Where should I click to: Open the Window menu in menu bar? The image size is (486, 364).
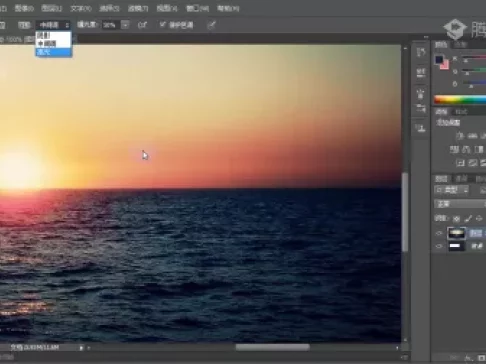197,8
